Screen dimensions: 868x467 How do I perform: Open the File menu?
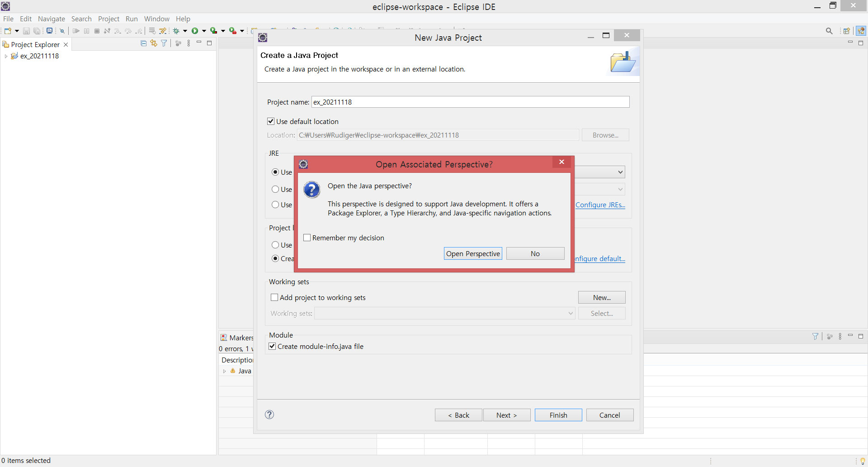coord(8,19)
